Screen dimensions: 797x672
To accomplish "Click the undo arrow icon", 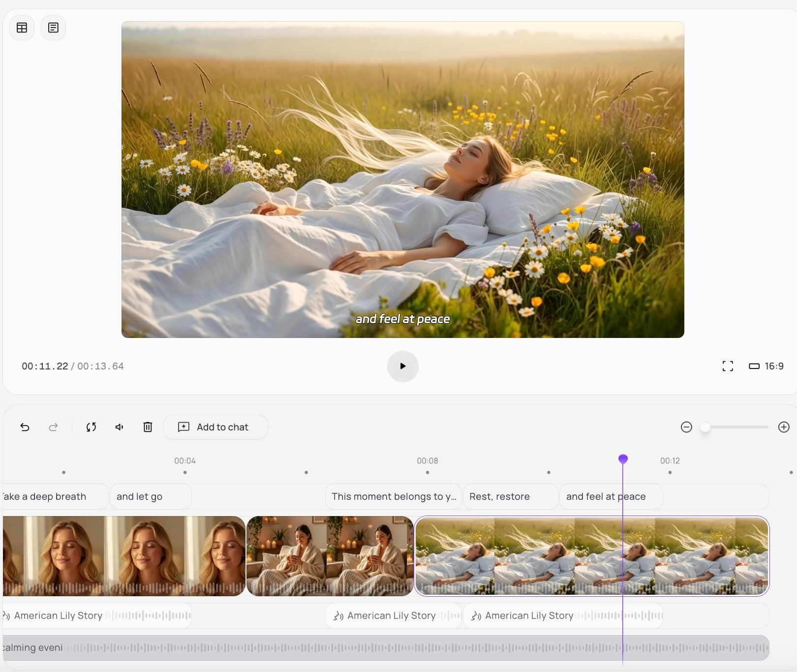I will point(25,427).
